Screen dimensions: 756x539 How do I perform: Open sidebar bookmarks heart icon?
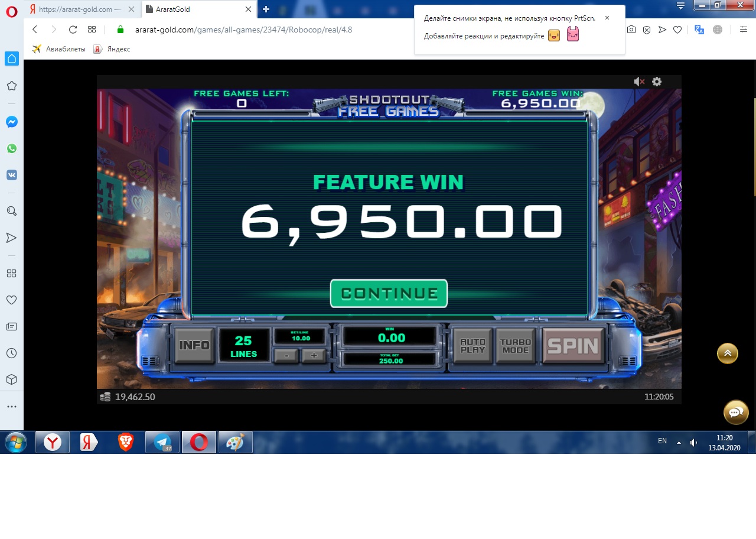11,300
